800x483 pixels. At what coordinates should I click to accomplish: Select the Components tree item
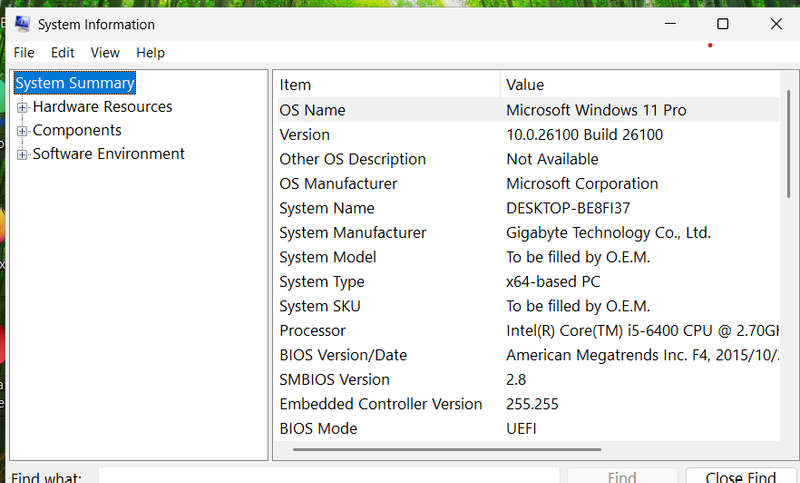(77, 130)
